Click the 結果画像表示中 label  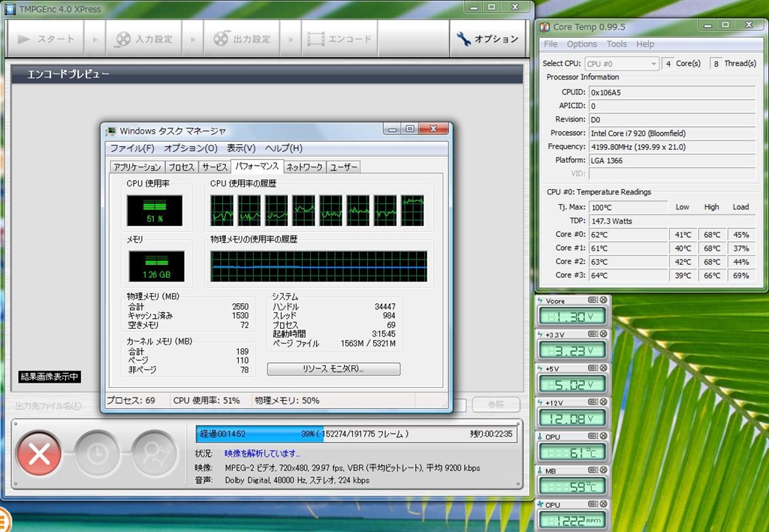pyautogui.click(x=50, y=377)
